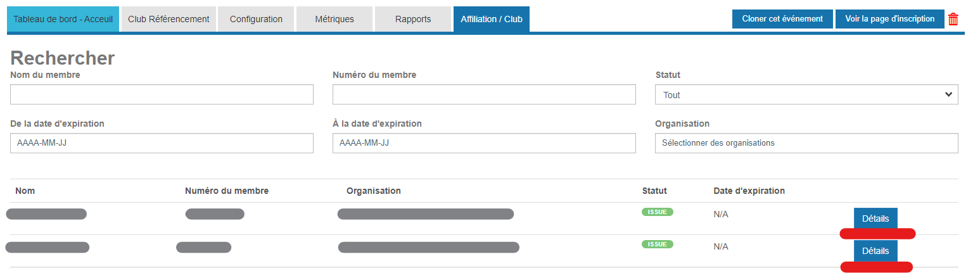Go to Tableau de bord - Accueil tab
Image resolution: width=980 pixels, height=273 pixels.
pos(63,19)
